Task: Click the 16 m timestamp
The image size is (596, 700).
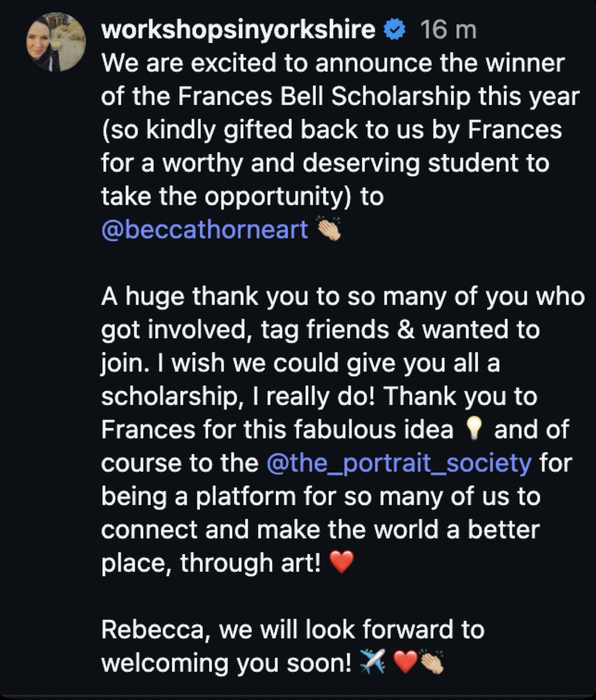Action: pyautogui.click(x=448, y=31)
